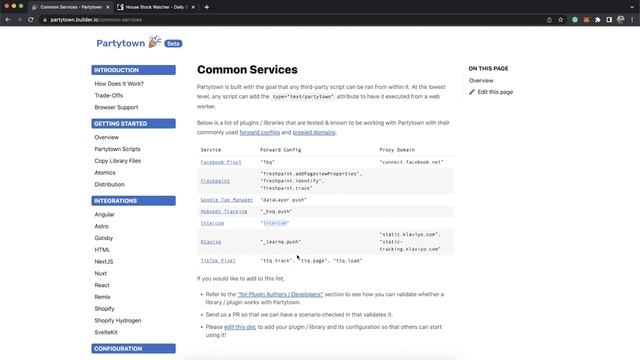640x360 pixels.
Task: Select the Common Services - Partytown tab
Action: click(x=70, y=7)
